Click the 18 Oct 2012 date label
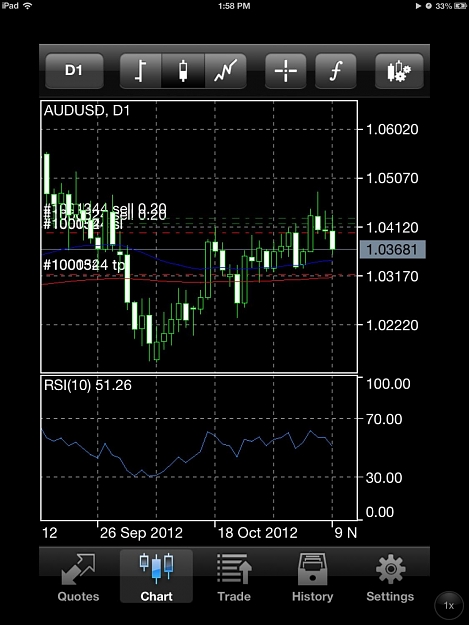Image resolution: width=469 pixels, height=625 pixels. (x=258, y=533)
